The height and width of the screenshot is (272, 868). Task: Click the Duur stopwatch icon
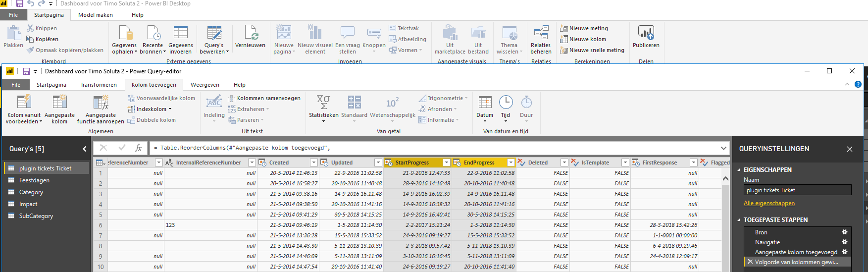point(526,102)
